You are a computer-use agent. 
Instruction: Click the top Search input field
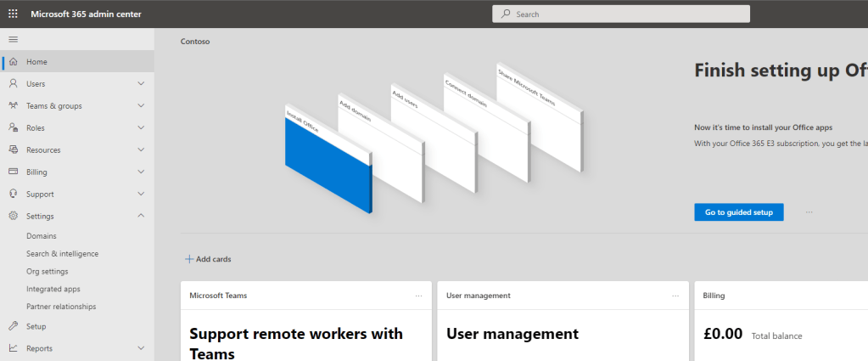[x=620, y=14]
